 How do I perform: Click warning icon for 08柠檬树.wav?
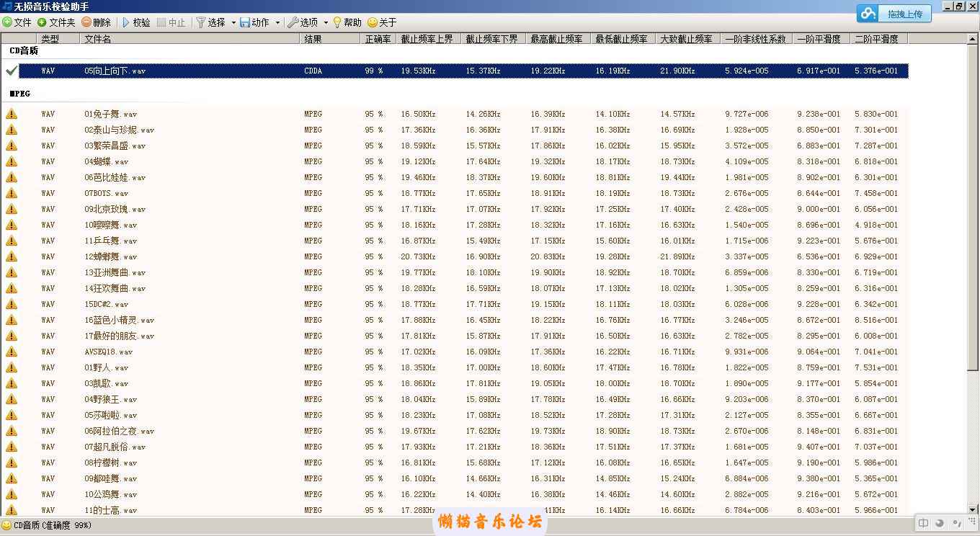pos(11,463)
